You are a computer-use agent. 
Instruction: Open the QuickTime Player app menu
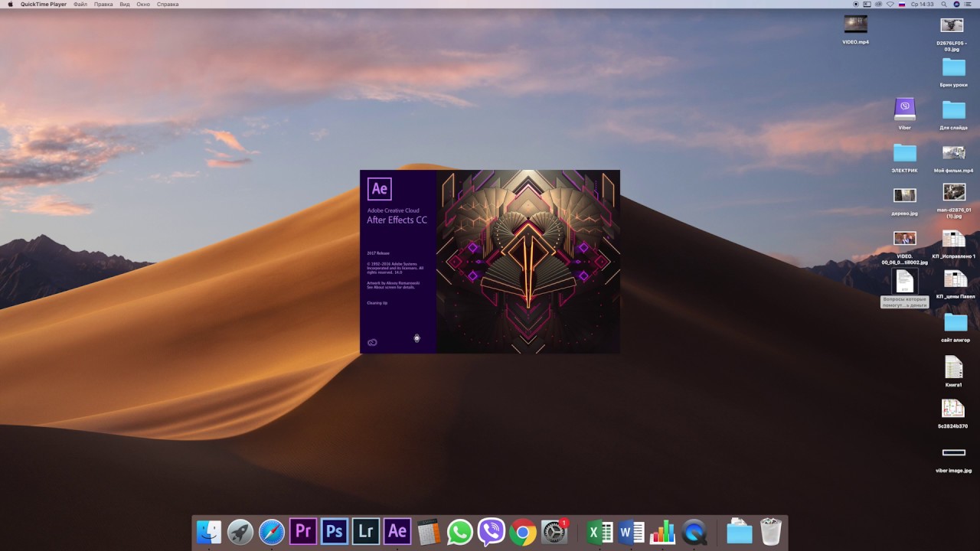coord(43,4)
